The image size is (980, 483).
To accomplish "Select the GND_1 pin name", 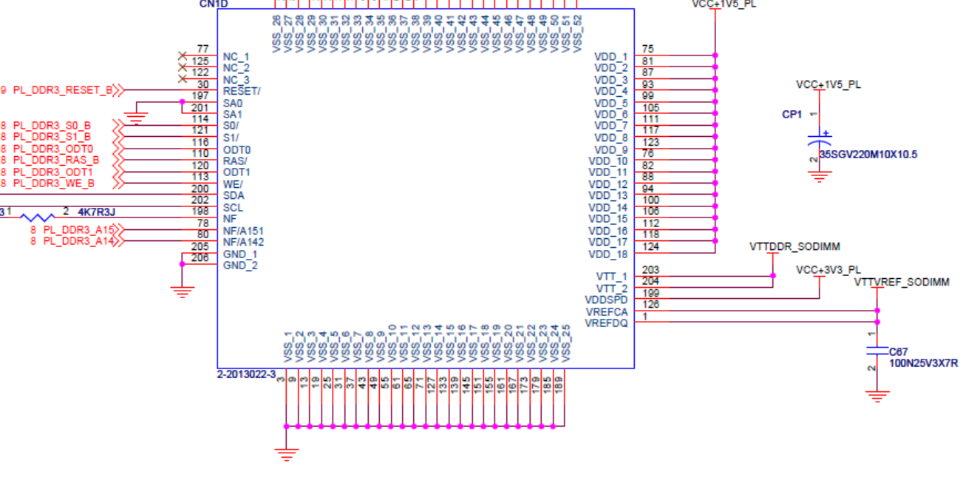I will [x=239, y=254].
